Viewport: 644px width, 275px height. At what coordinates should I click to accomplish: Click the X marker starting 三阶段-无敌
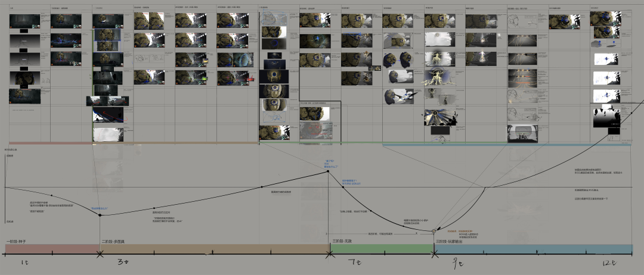(329, 255)
